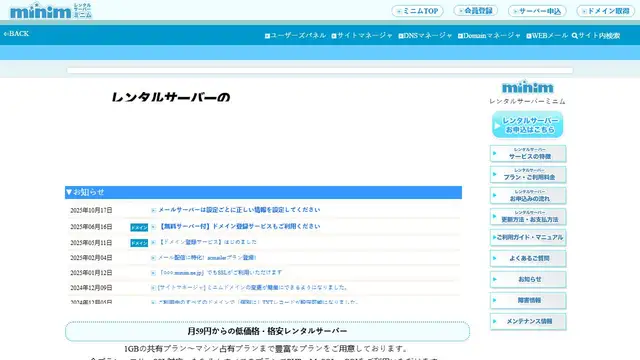The height and width of the screenshot is (360, 640).
Task: Open WEBメール in navigation bar
Action: click(547, 36)
